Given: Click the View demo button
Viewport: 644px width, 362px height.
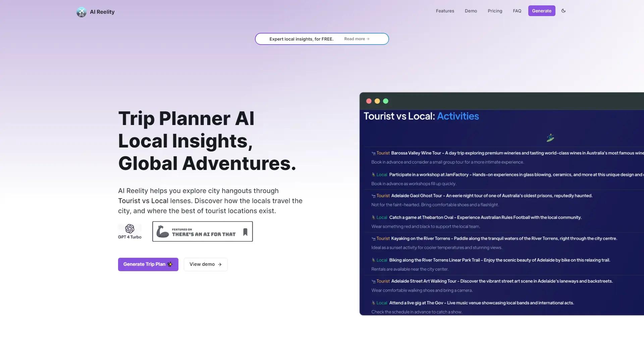Looking at the screenshot, I should [x=205, y=264].
